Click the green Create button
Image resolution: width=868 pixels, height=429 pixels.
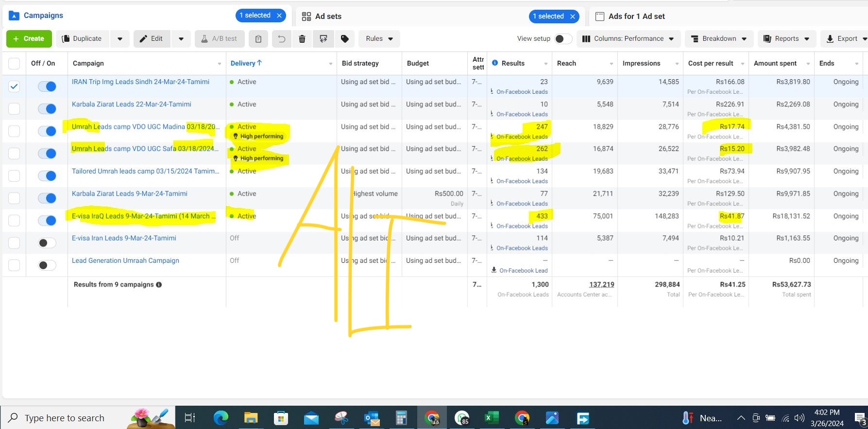pyautogui.click(x=29, y=39)
